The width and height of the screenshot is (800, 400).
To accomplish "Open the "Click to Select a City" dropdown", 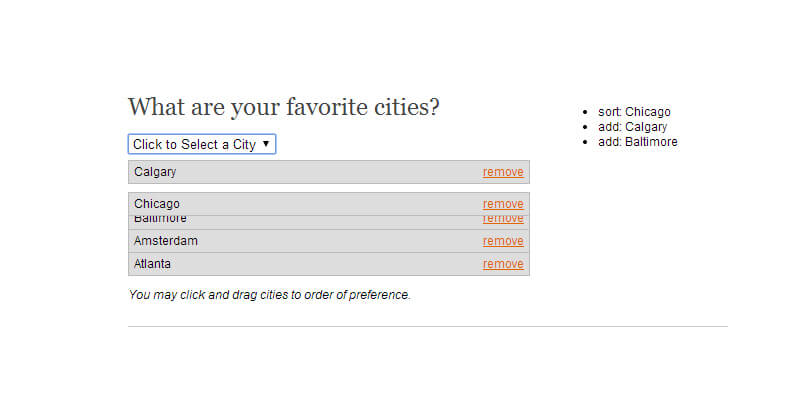I will point(201,144).
